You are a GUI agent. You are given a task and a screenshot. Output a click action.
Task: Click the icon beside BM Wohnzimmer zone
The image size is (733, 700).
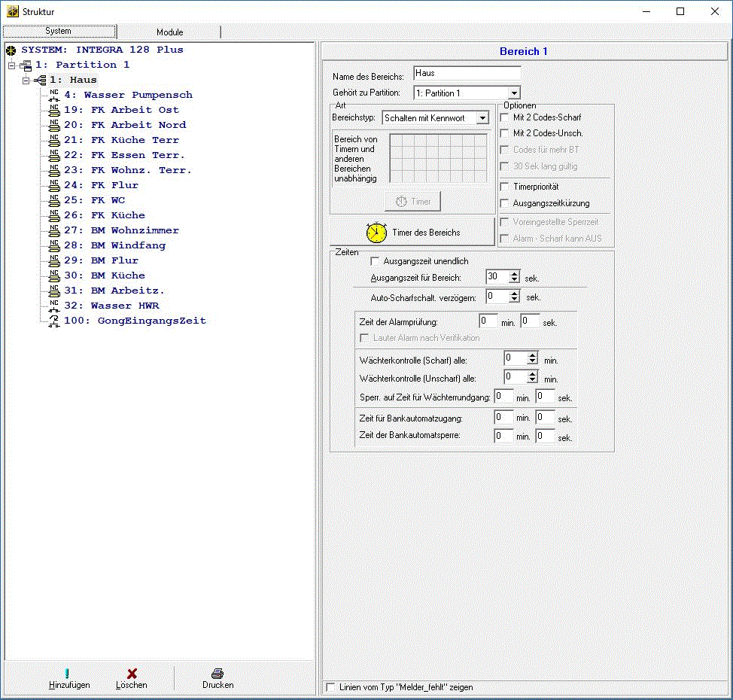coord(54,230)
